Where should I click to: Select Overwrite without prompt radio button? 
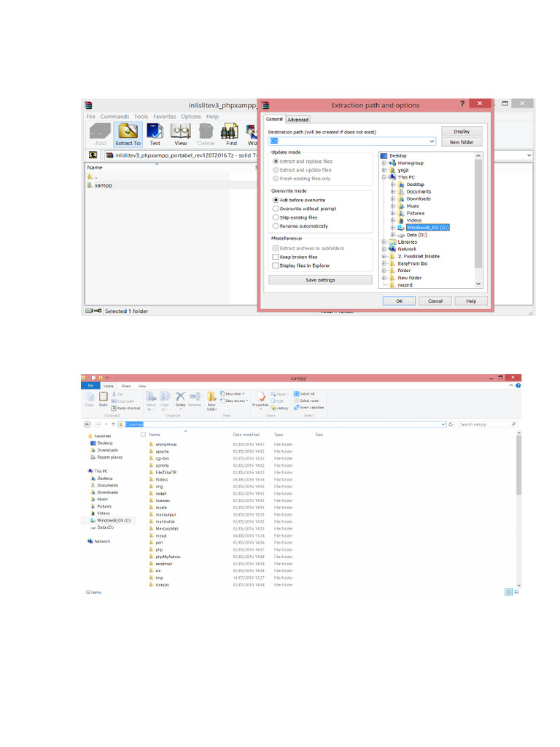coord(275,209)
